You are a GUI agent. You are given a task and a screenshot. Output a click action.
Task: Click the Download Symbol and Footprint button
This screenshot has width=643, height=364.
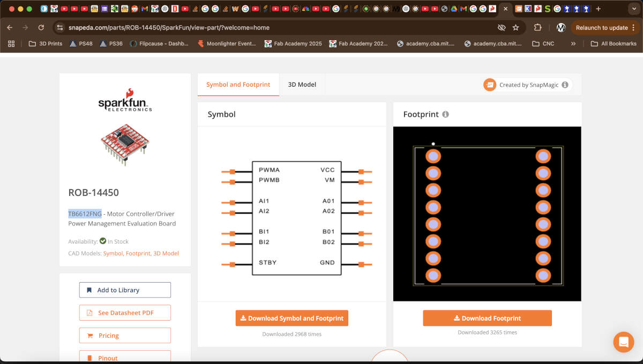292,318
